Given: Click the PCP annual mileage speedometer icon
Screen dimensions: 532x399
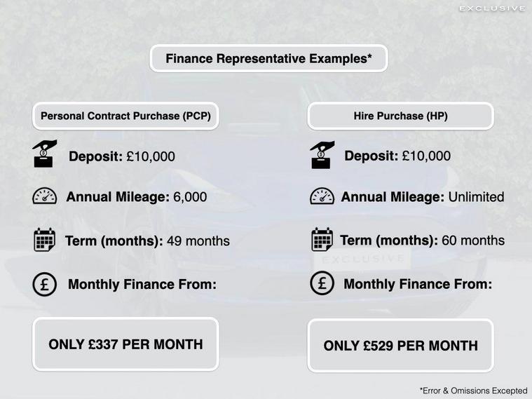Looking at the screenshot, I should [44, 196].
